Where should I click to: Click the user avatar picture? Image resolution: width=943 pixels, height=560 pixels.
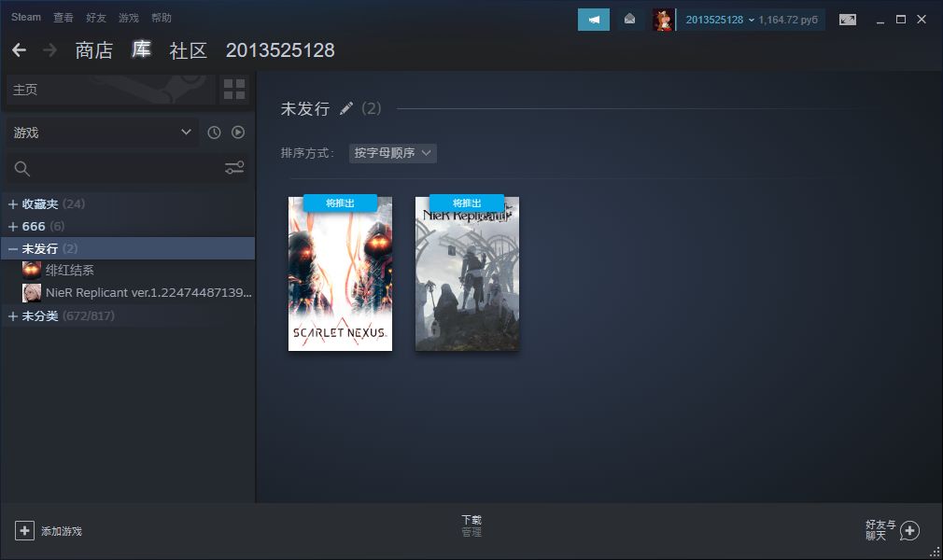coord(663,20)
